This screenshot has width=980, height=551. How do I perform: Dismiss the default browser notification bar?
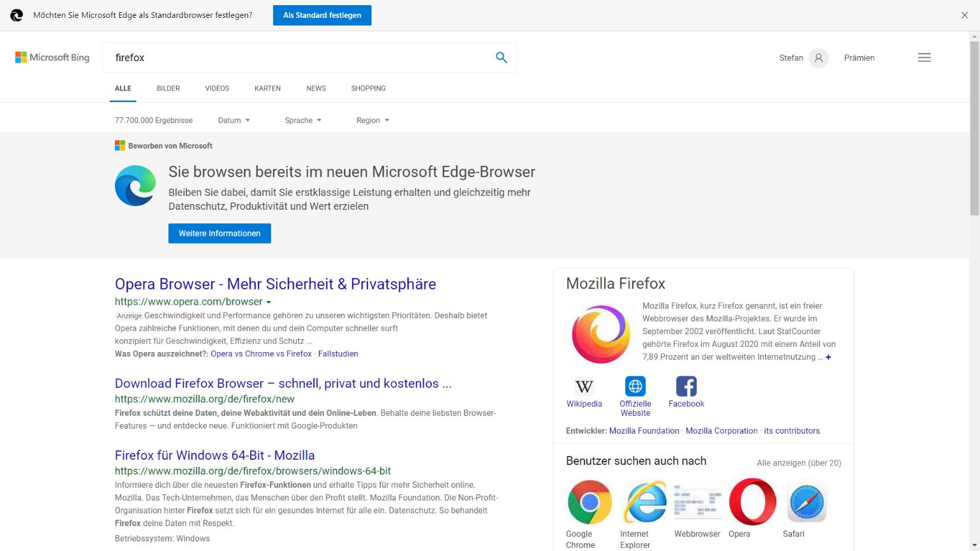[x=964, y=15]
